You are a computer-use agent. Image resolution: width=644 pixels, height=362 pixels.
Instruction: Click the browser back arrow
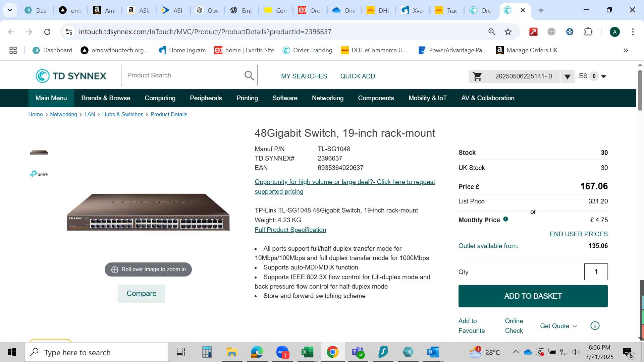11,32
